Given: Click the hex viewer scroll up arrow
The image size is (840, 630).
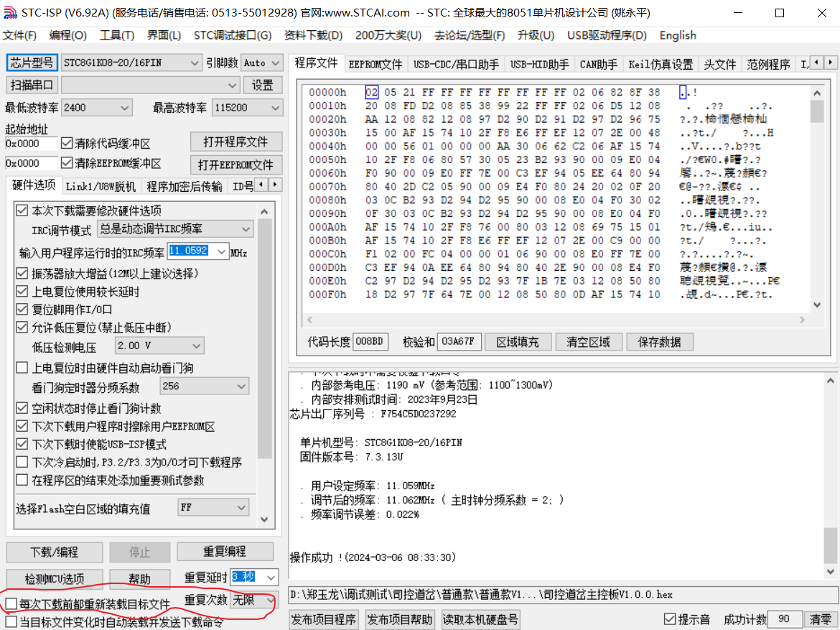Looking at the screenshot, I should tap(817, 93).
